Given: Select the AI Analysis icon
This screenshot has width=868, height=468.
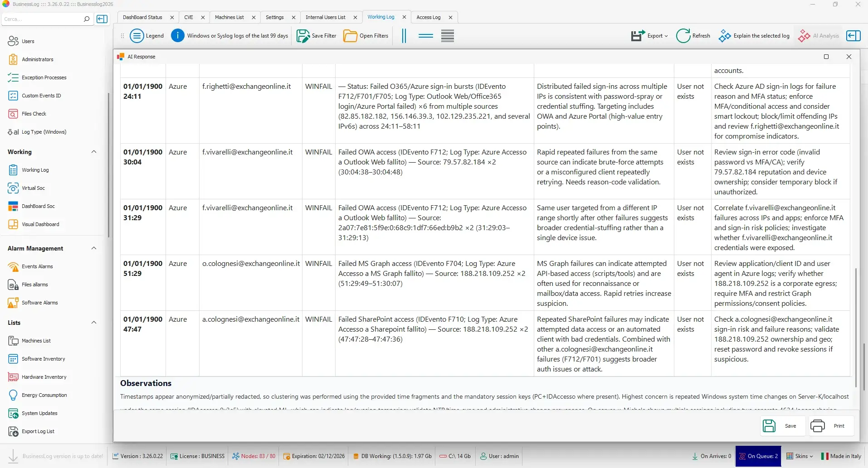Looking at the screenshot, I should click(804, 36).
